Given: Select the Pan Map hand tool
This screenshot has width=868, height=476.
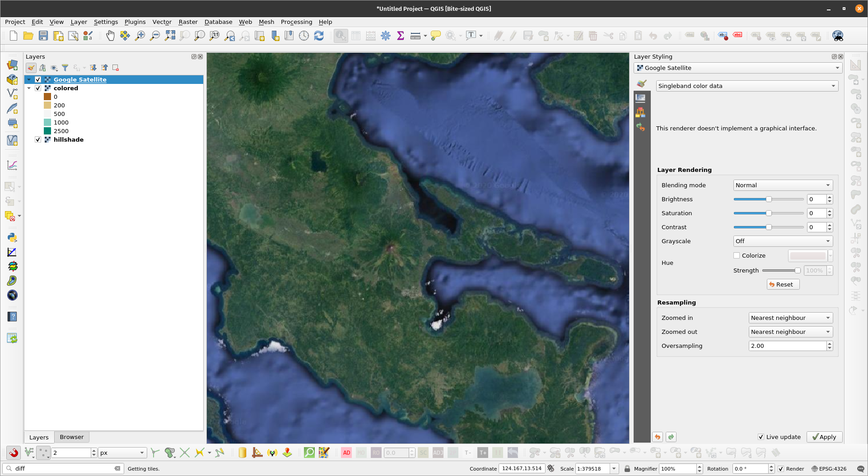Looking at the screenshot, I should click(110, 36).
